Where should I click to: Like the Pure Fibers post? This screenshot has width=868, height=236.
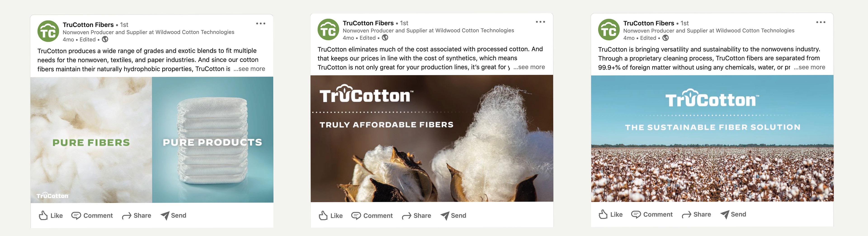(x=51, y=215)
